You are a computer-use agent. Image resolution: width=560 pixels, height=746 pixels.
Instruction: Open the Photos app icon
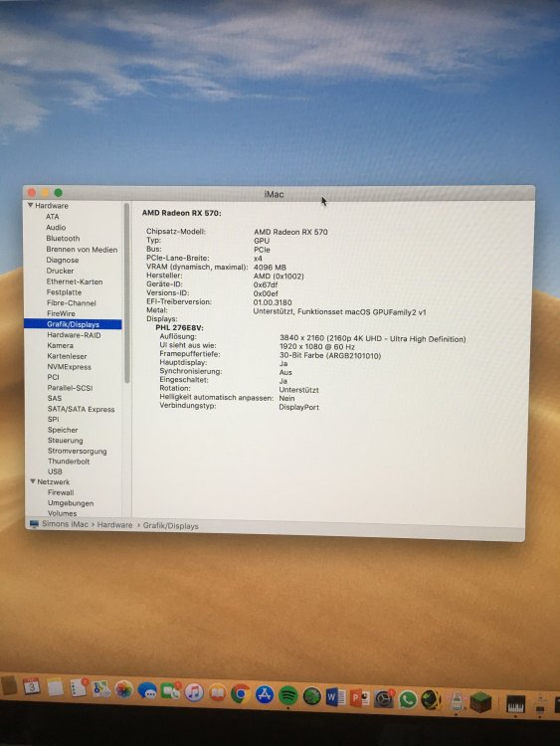click(123, 690)
